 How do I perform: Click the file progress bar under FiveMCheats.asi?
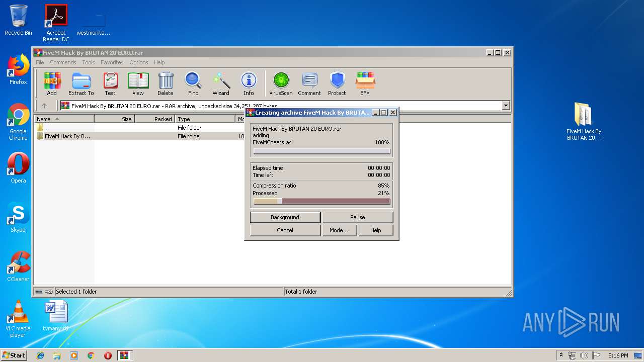pos(321,151)
